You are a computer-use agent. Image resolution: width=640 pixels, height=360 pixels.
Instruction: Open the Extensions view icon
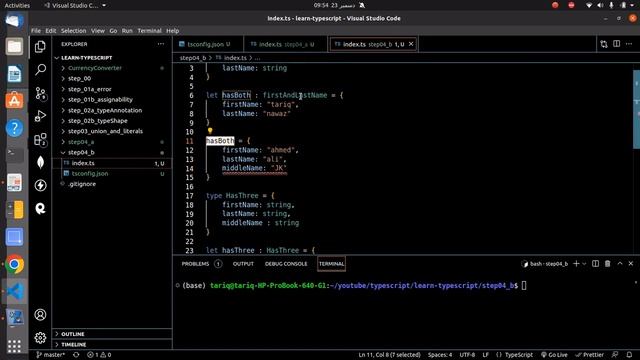click(x=40, y=140)
